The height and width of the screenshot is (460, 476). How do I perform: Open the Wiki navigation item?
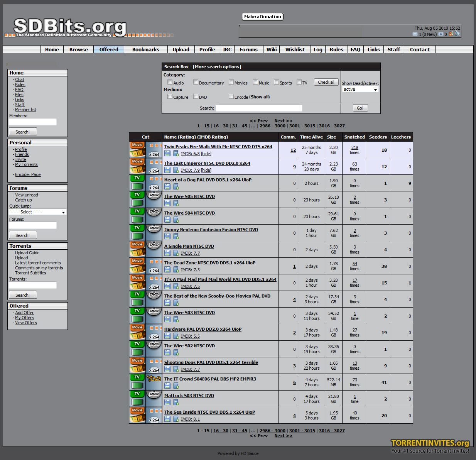click(x=272, y=49)
